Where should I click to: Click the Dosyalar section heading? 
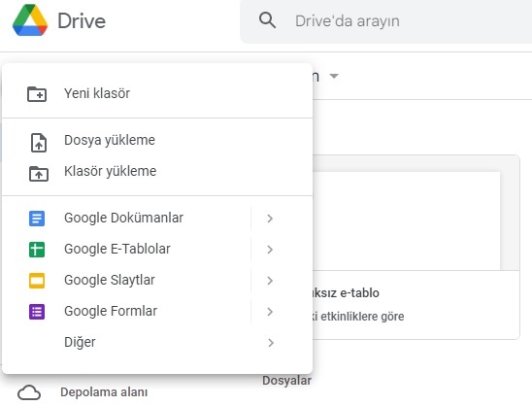(x=286, y=381)
